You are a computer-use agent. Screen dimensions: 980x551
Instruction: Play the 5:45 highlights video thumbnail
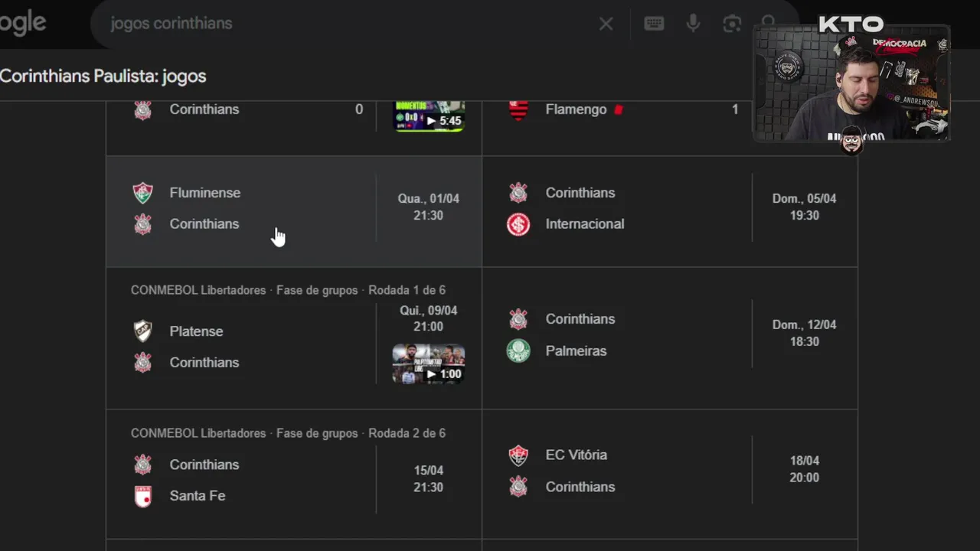(429, 116)
